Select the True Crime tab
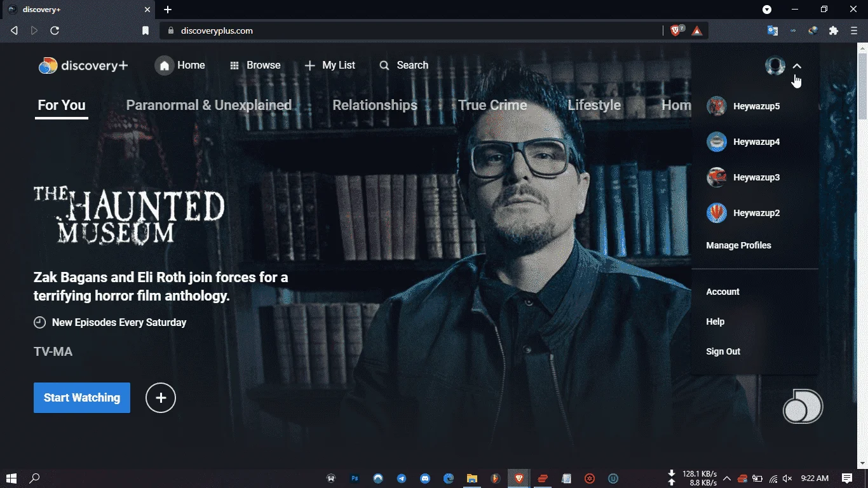 click(x=492, y=105)
